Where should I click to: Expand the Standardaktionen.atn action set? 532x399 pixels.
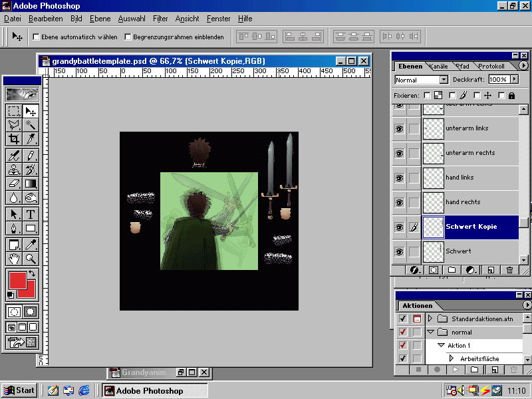pos(430,319)
